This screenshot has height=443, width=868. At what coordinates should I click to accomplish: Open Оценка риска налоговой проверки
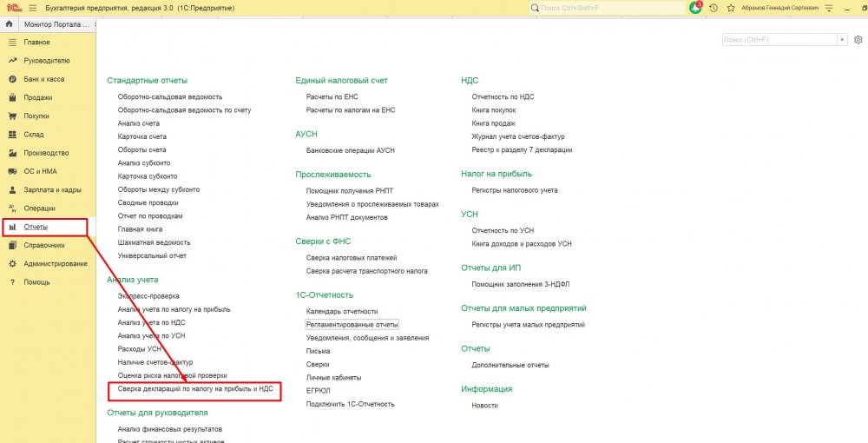tap(172, 375)
